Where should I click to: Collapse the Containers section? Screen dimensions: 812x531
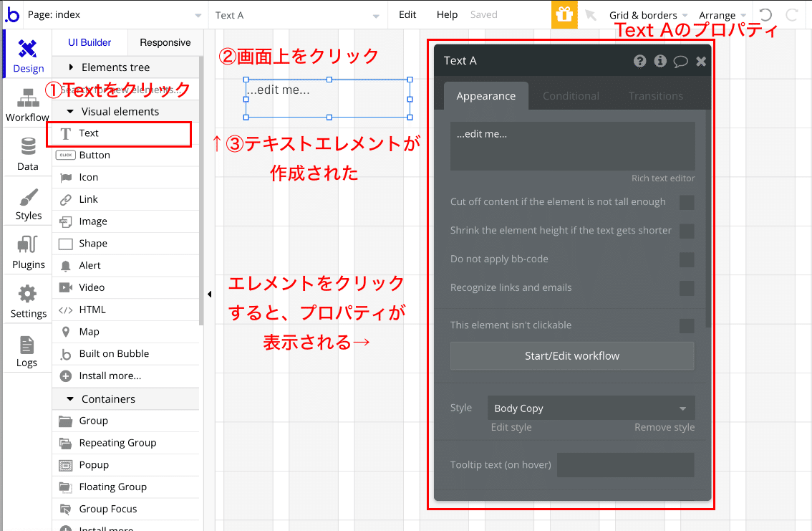pos(126,399)
